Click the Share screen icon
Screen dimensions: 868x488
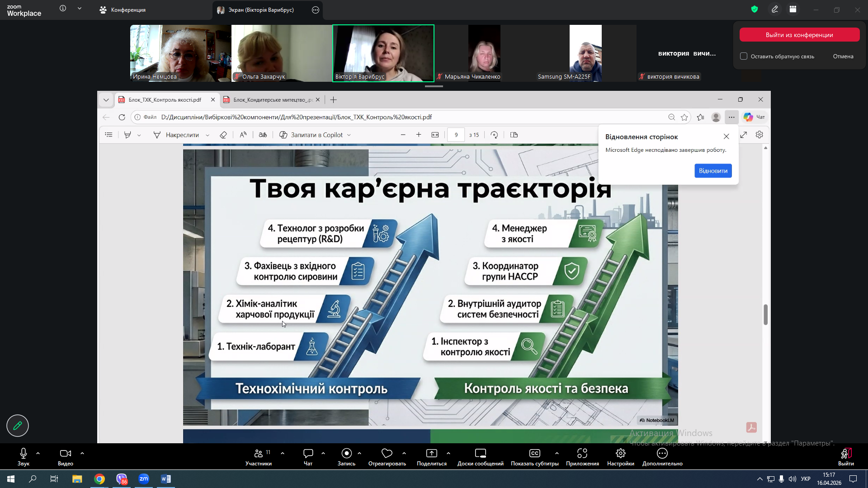click(x=431, y=454)
